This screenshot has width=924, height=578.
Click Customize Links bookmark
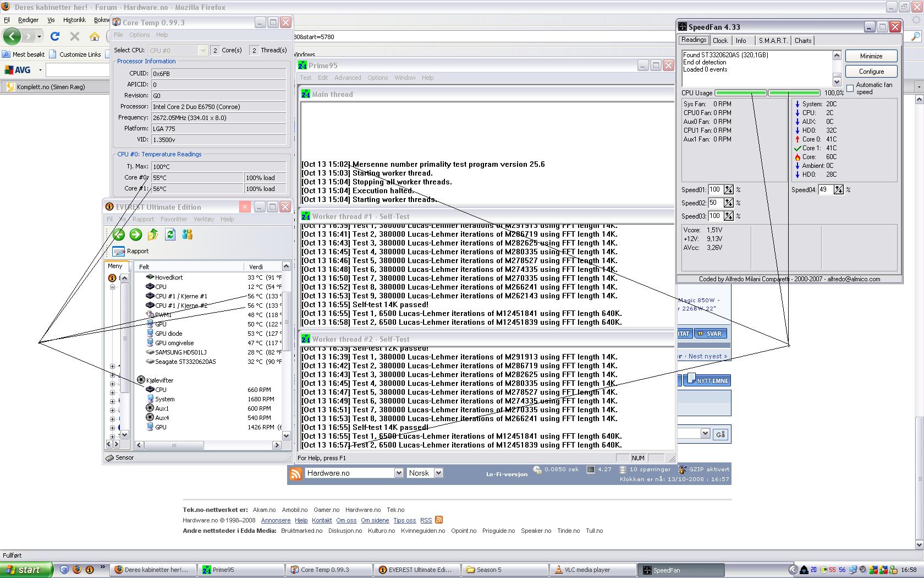(x=75, y=54)
